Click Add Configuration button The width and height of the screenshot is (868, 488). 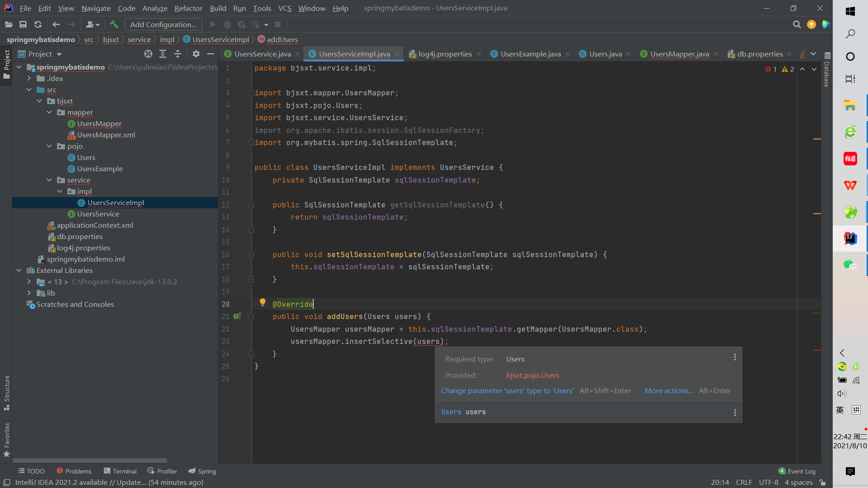163,24
